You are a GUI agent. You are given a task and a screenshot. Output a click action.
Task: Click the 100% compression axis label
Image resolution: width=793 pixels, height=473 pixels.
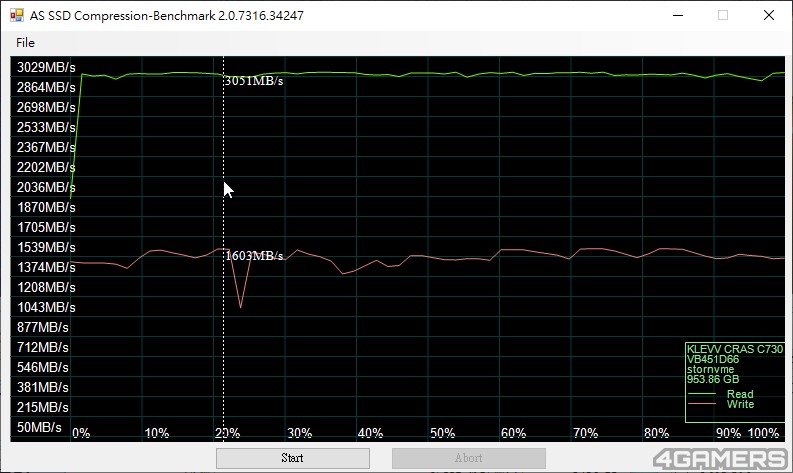[x=763, y=434]
